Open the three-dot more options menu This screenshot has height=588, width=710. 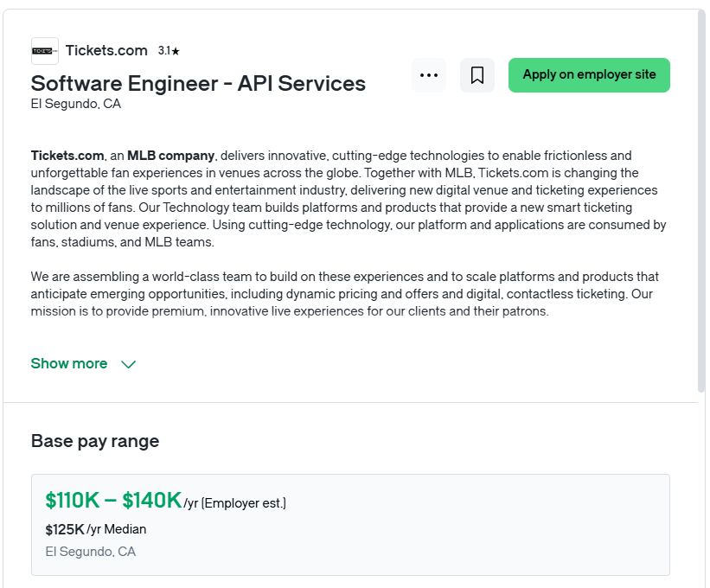click(429, 75)
